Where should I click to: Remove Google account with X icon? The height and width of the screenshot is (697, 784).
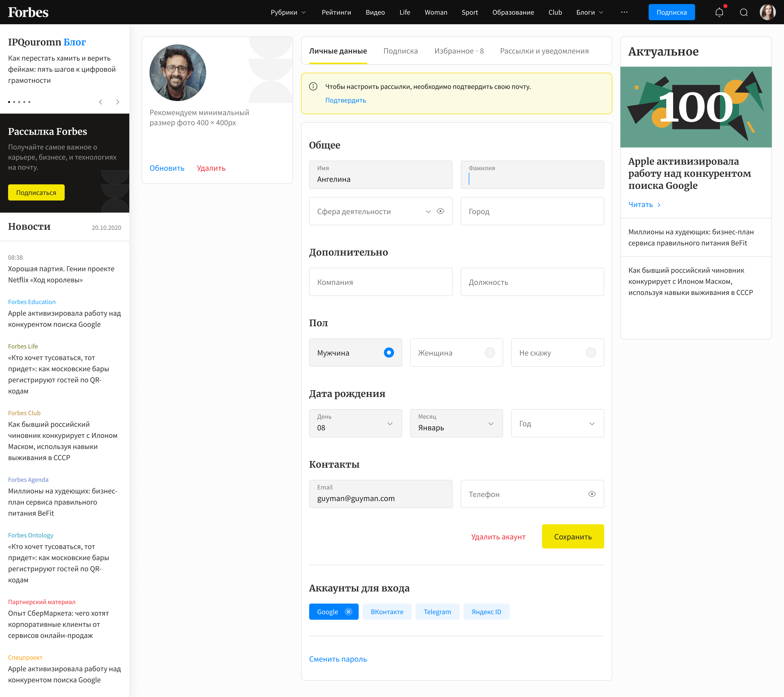tap(348, 612)
